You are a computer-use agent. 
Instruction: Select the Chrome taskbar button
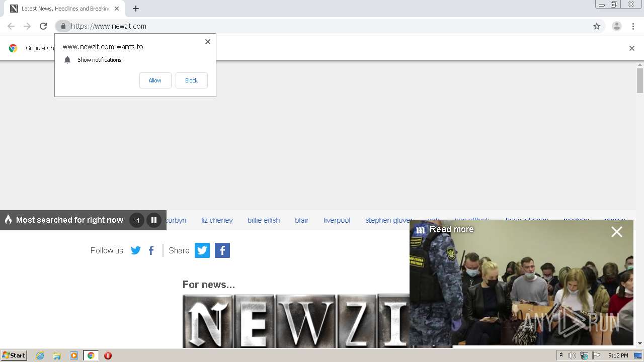pyautogui.click(x=91, y=355)
